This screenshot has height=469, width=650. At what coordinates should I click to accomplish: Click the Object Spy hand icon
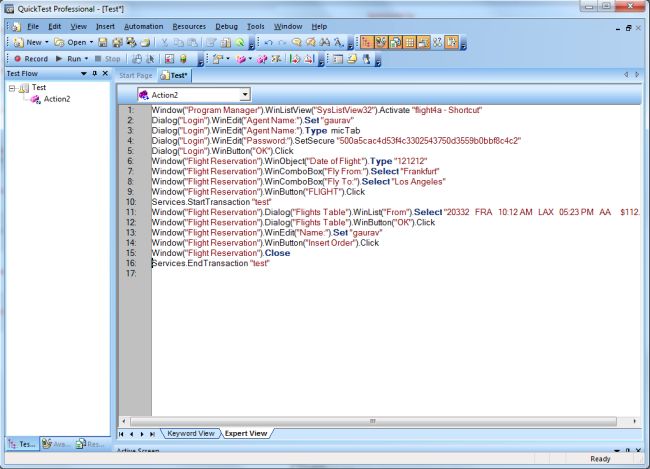(367, 59)
